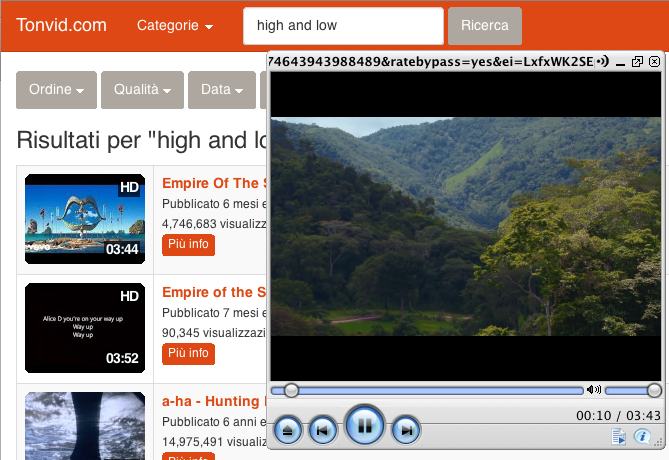Open the playlist icon in the player
This screenshot has width=669, height=460.
(619, 437)
